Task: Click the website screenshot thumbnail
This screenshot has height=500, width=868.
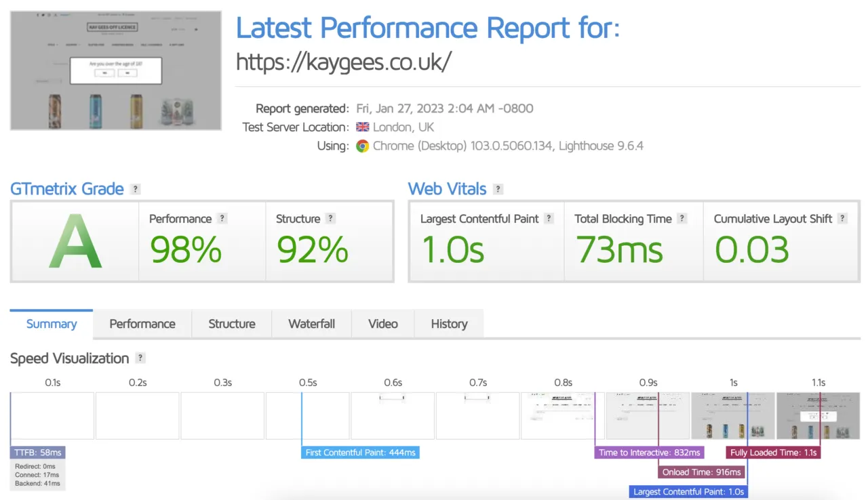Action: pos(116,70)
